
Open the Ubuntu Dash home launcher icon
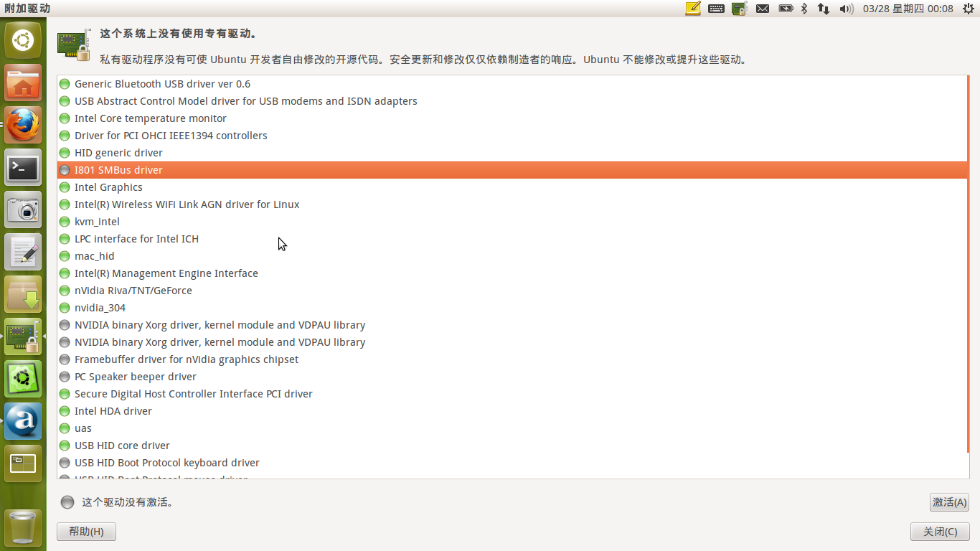(23, 40)
